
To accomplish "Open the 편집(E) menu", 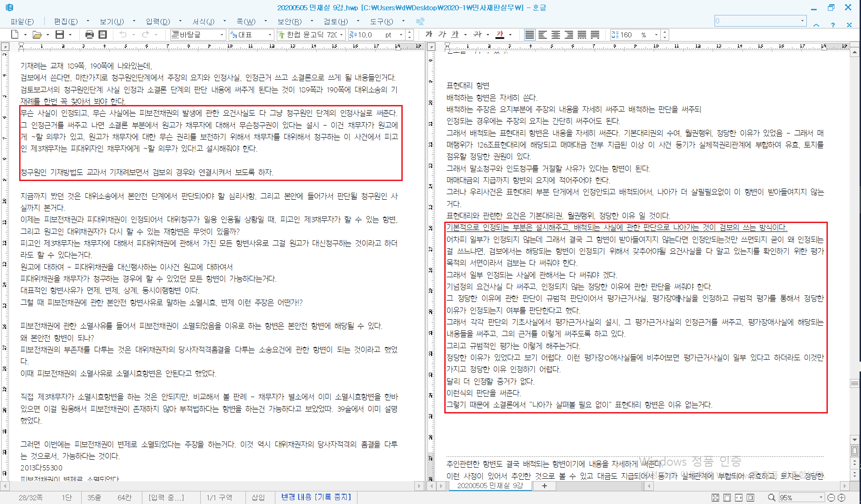I will [x=66, y=21].
